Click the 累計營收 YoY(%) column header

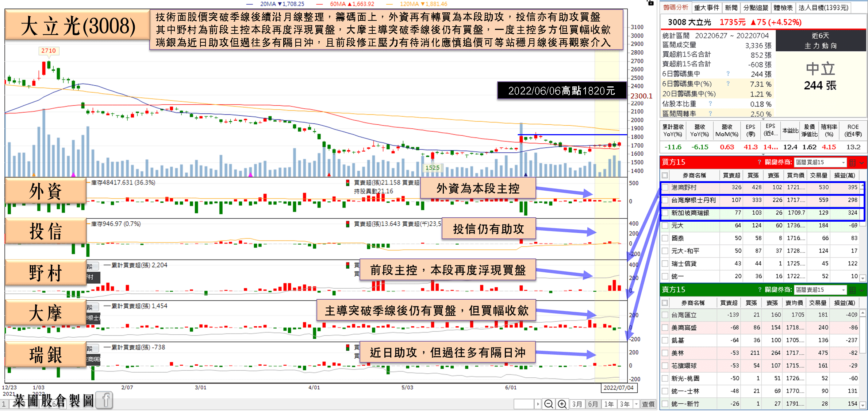(673, 131)
